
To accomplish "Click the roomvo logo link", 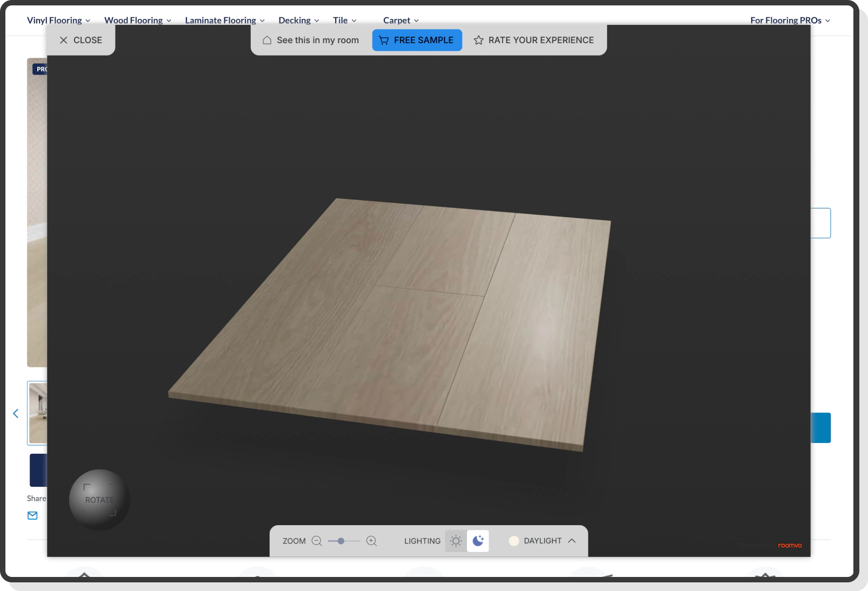I will tap(790, 545).
